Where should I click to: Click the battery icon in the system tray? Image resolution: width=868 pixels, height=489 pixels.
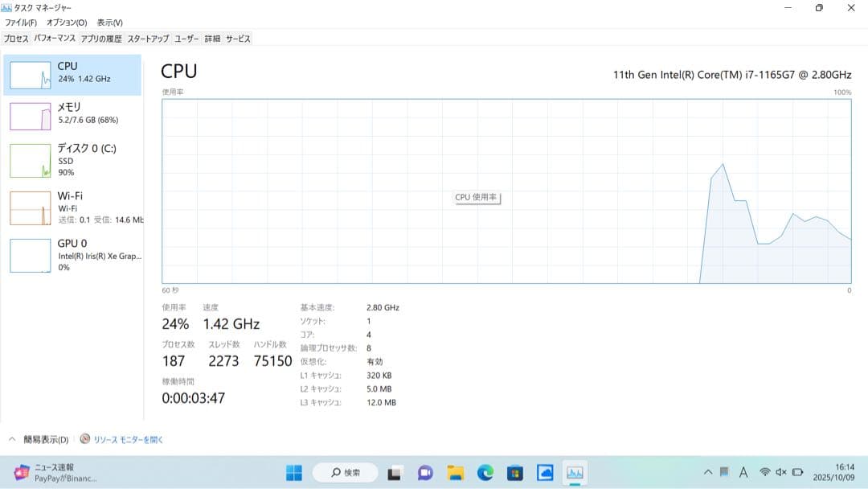796,472
